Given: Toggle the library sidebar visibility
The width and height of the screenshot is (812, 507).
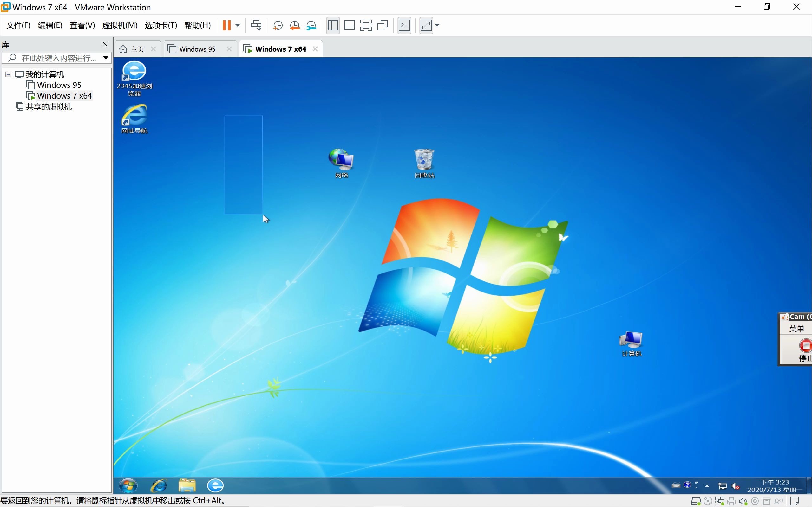Looking at the screenshot, I should click(x=333, y=25).
